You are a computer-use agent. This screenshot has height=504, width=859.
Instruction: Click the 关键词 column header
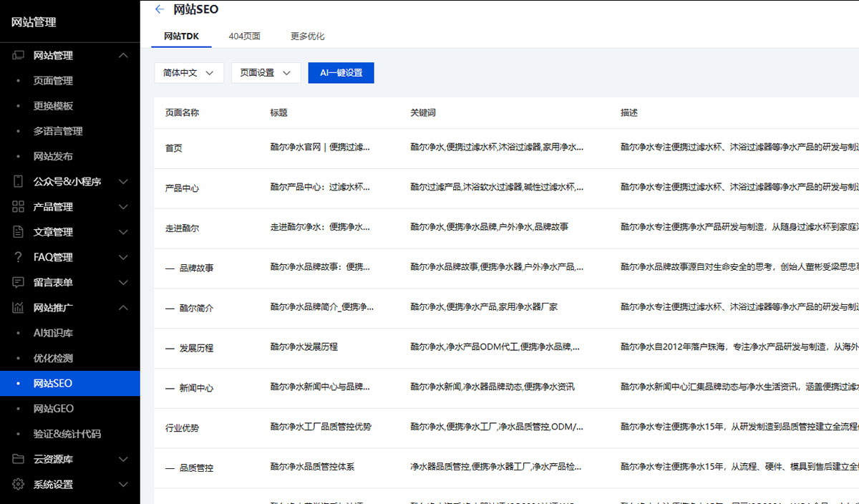coord(423,113)
